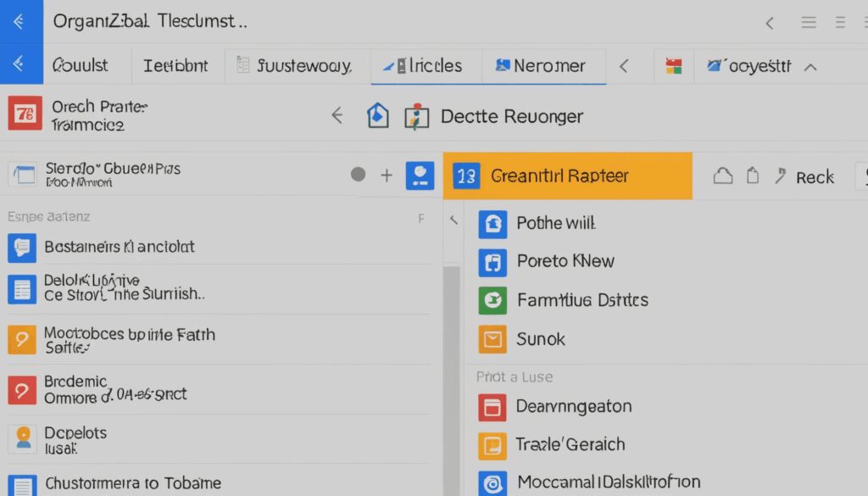Click the multicolored swatch icon left of ooyesttf
This screenshot has height=496, width=868.
click(674, 66)
